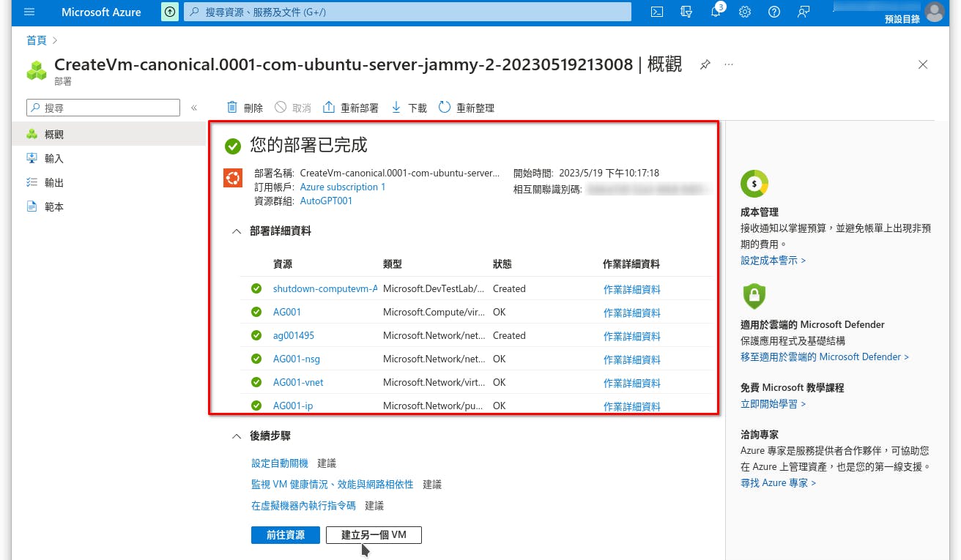This screenshot has height=560, width=961.
Task: Collapse the left menu with the double chevron
Action: [194, 108]
